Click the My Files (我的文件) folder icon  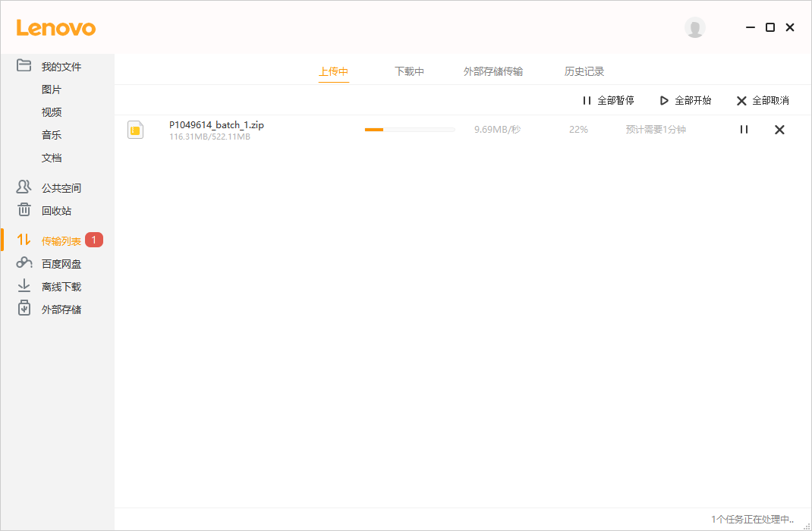(x=24, y=66)
